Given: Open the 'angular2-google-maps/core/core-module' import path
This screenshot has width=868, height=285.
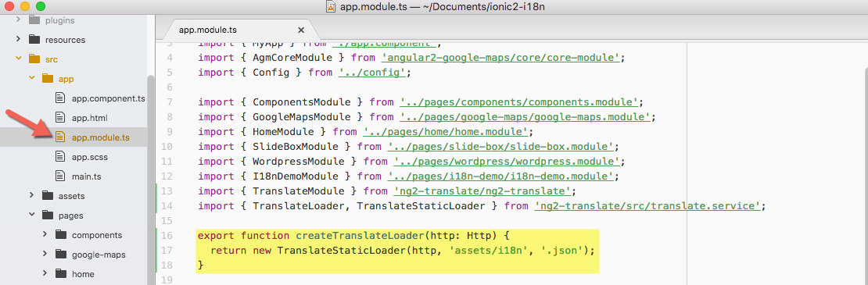Looking at the screenshot, I should 500,58.
